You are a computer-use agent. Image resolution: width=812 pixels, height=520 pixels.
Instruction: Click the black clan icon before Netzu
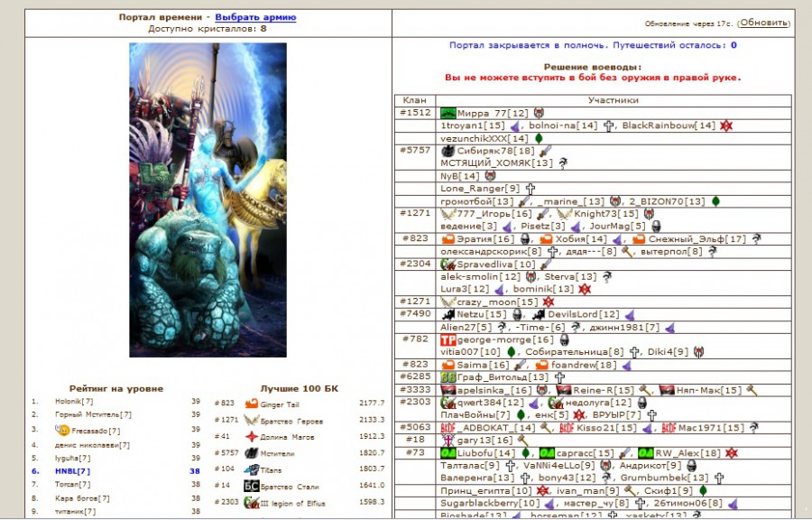click(x=448, y=314)
